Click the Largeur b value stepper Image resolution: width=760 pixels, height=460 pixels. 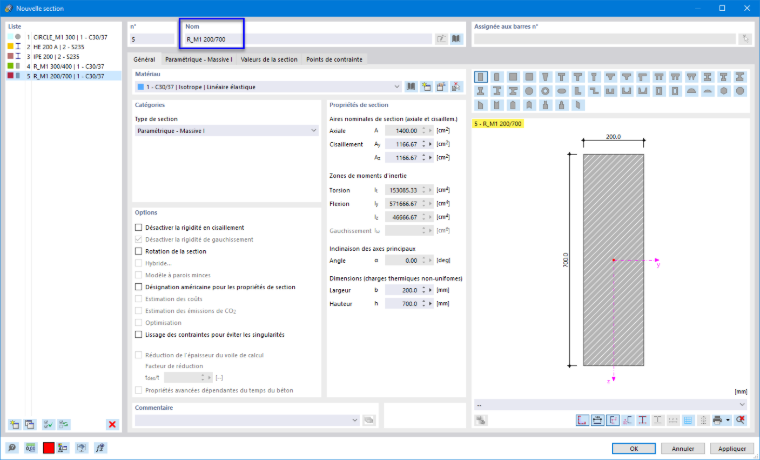coord(424,290)
